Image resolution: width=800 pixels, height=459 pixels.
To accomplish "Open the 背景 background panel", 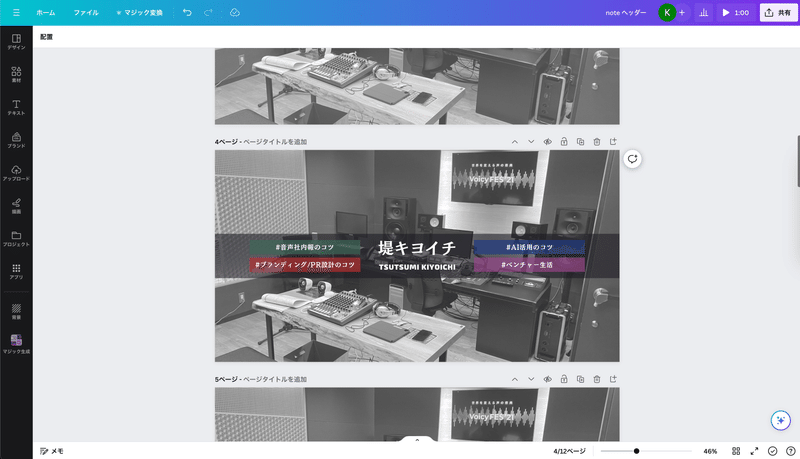I will [16, 311].
